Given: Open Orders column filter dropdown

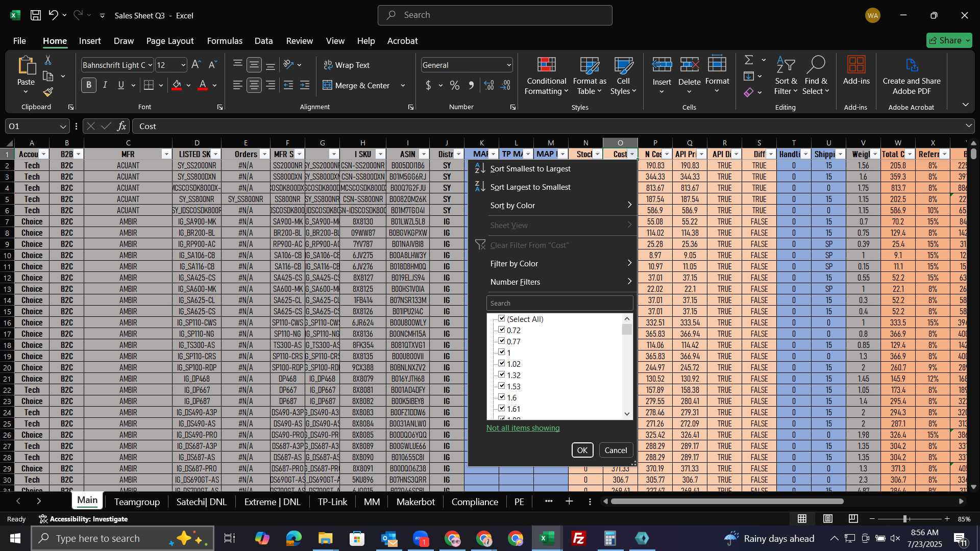Looking at the screenshot, I should click(x=264, y=154).
